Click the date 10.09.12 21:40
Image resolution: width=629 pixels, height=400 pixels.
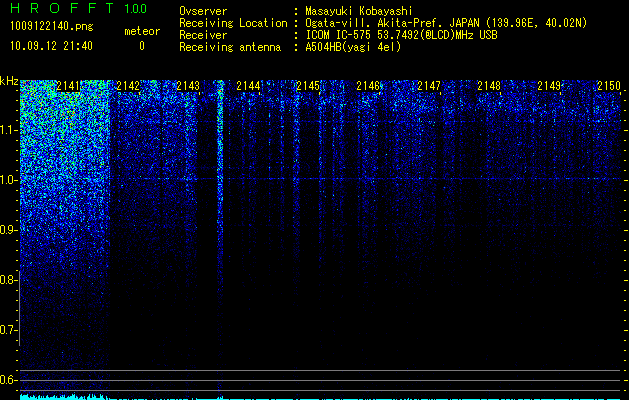(51, 46)
